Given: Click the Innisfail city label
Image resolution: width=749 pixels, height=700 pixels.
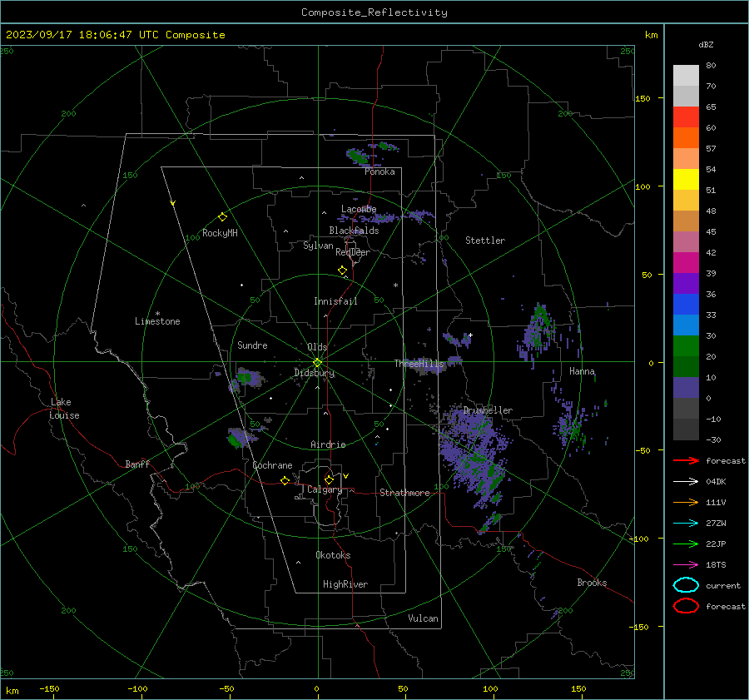Looking at the screenshot, I should click(335, 301).
